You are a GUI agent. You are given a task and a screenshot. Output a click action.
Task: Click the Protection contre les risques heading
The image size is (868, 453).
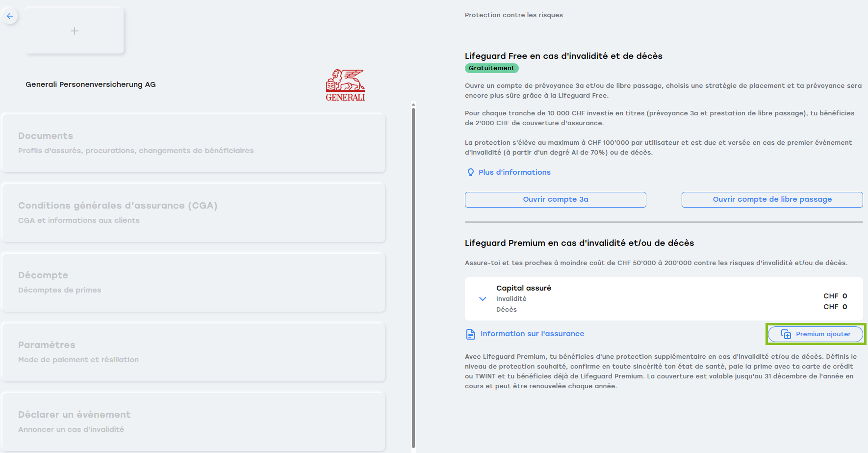click(514, 15)
